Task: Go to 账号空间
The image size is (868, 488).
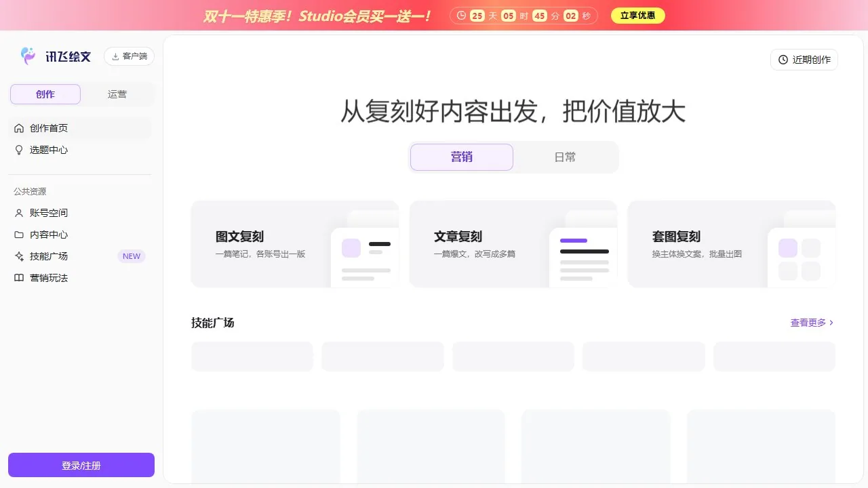Action: pyautogui.click(x=80, y=213)
